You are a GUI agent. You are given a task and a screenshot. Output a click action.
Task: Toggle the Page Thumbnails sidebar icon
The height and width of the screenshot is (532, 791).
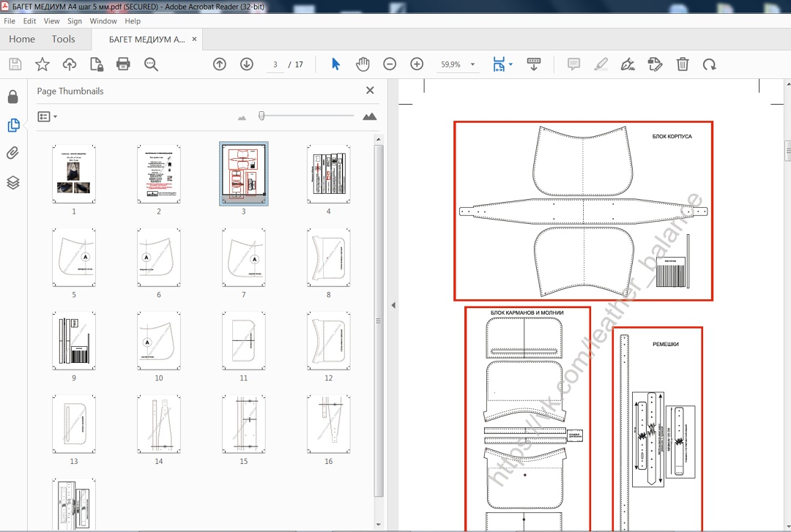[x=12, y=125]
